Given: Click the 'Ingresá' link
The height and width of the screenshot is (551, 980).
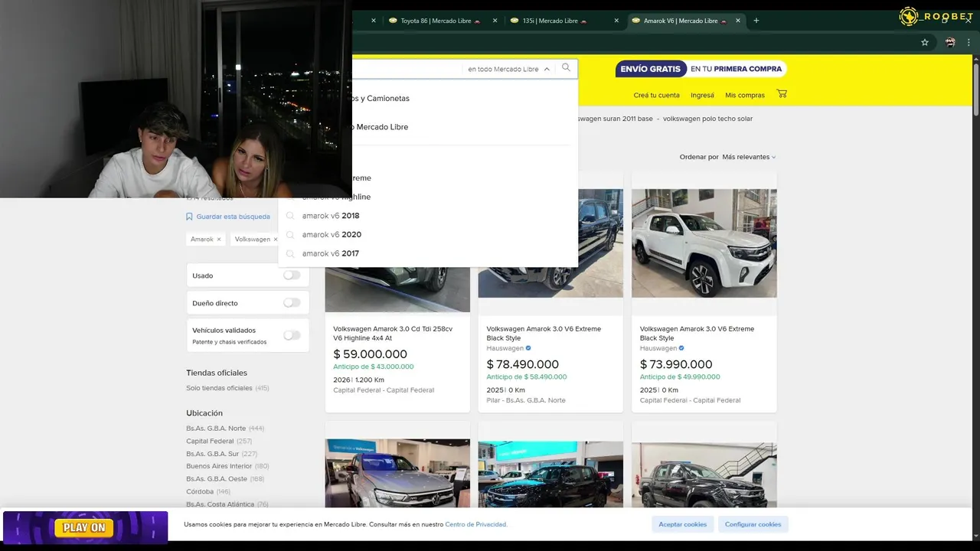Looking at the screenshot, I should pos(702,95).
